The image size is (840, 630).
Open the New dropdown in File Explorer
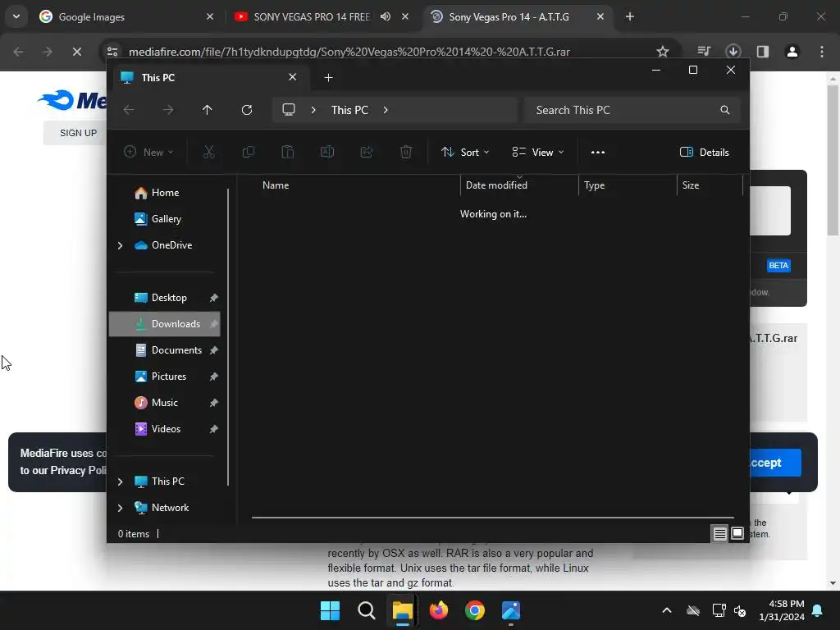[x=148, y=152]
